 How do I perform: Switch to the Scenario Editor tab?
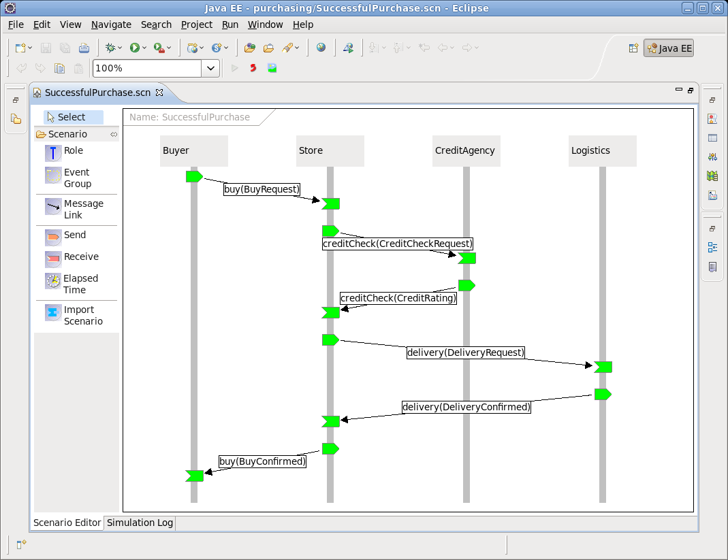(67, 523)
